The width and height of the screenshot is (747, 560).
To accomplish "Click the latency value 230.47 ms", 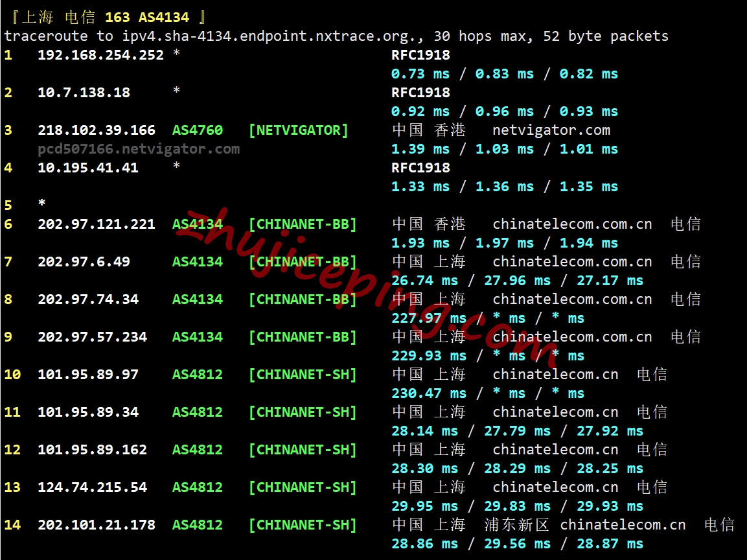I will 429,393.
